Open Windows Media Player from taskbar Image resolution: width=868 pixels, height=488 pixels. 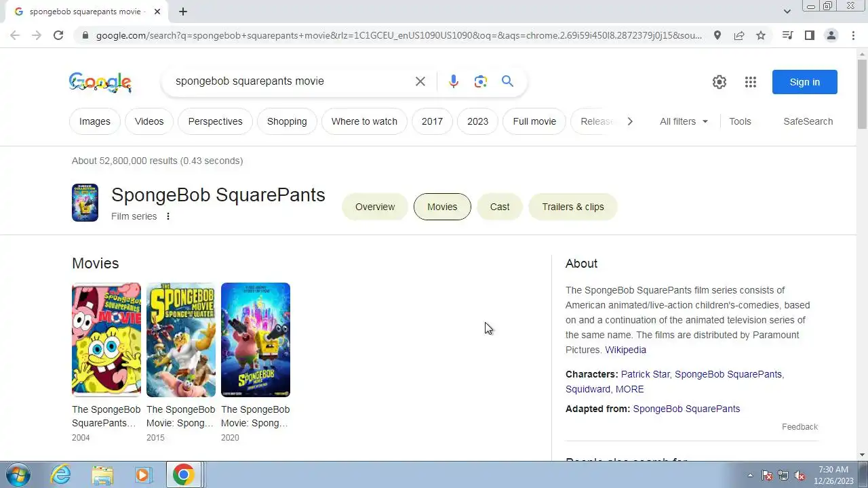pos(142,475)
